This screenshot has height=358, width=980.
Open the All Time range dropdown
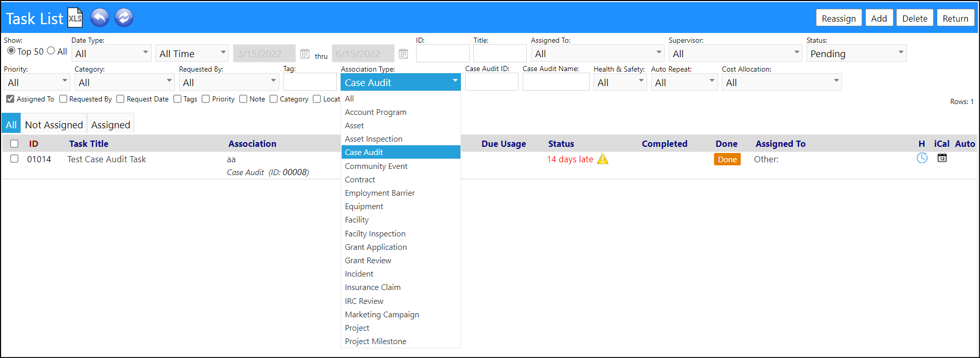pos(192,53)
